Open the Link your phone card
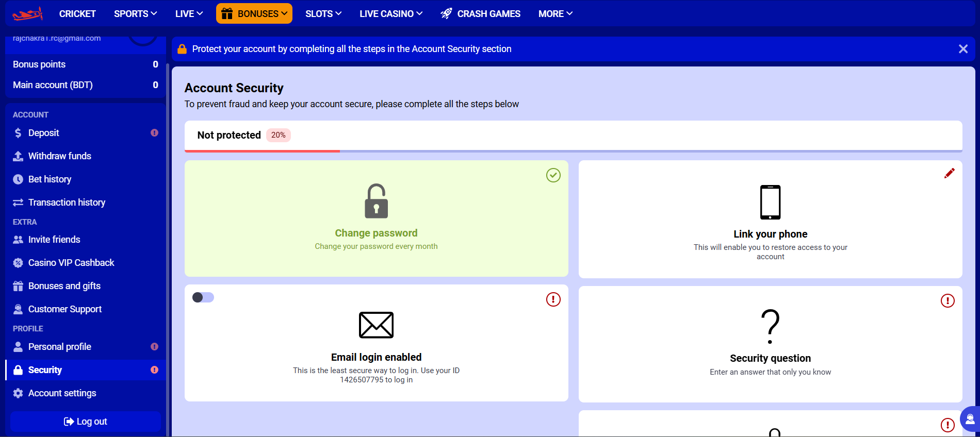This screenshot has width=980, height=437. 771,219
